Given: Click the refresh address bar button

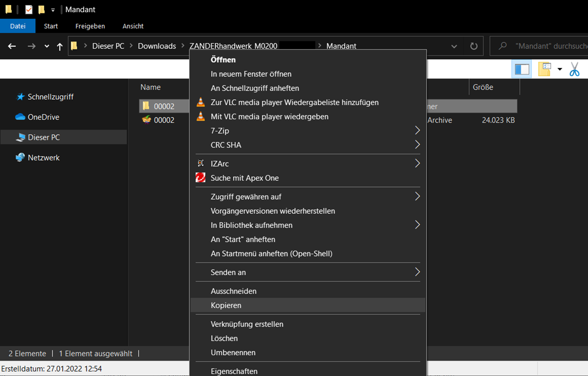Looking at the screenshot, I should 474,46.
